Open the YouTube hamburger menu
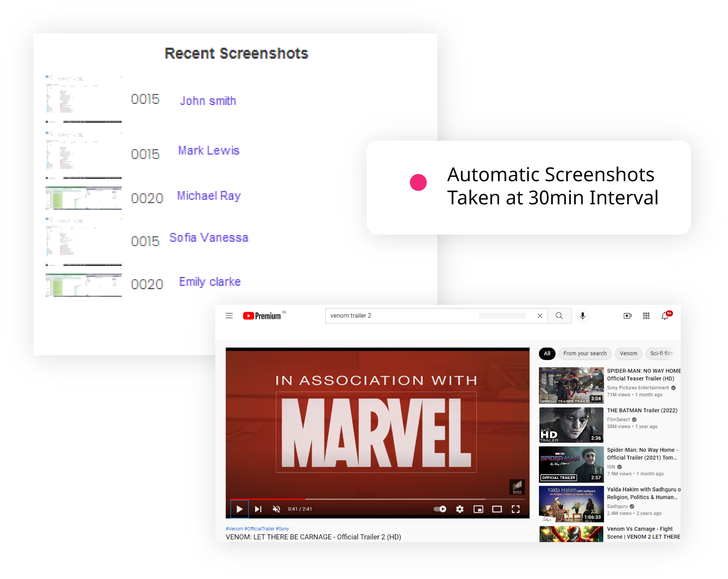 click(229, 316)
